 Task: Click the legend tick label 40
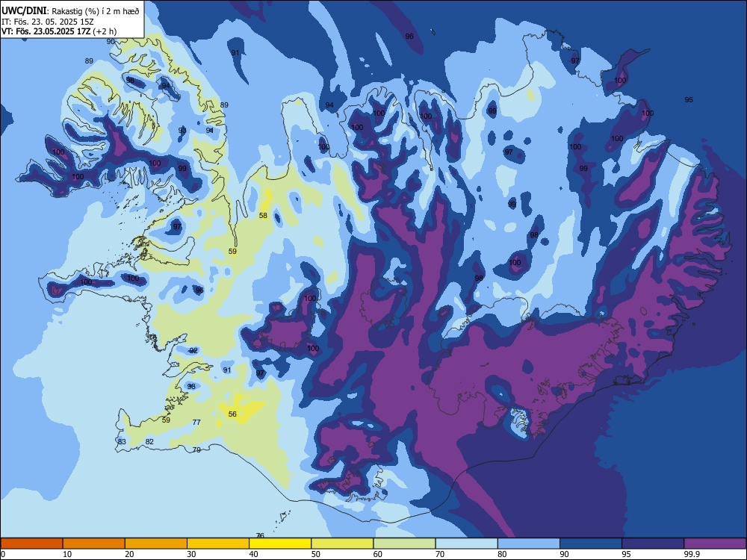[x=253, y=554]
